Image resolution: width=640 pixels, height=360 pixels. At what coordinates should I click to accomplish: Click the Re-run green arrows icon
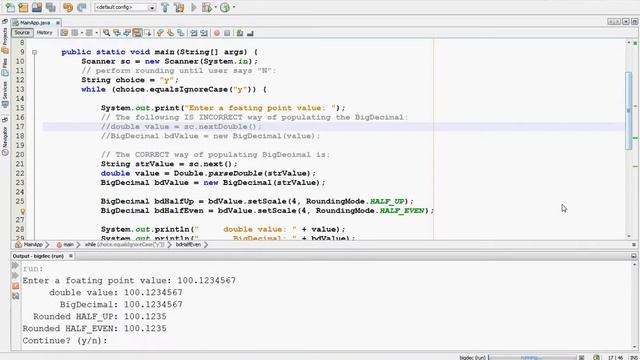coord(16,266)
